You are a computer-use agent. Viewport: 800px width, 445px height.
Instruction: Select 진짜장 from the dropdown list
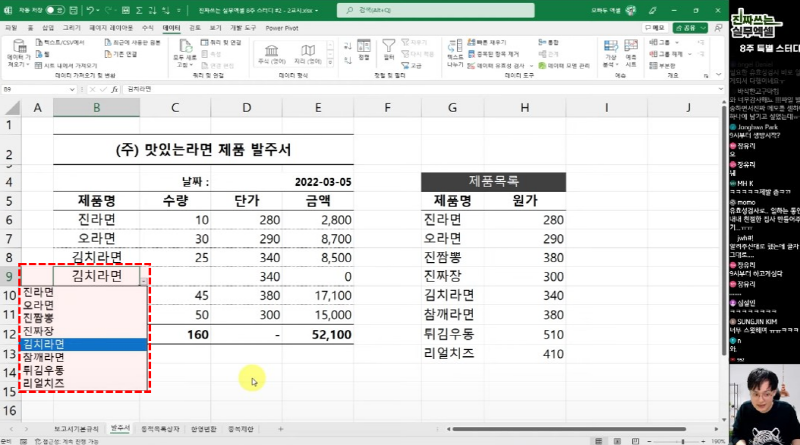pos(84,331)
